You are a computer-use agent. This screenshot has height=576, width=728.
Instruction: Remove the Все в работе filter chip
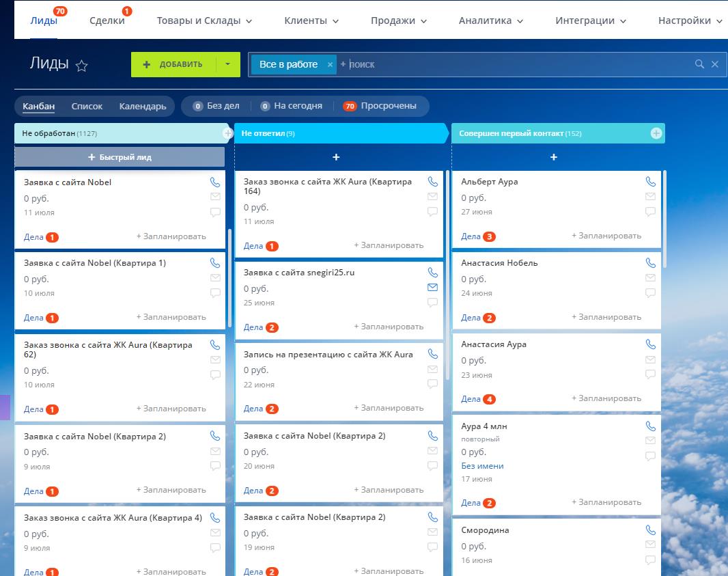[330, 64]
